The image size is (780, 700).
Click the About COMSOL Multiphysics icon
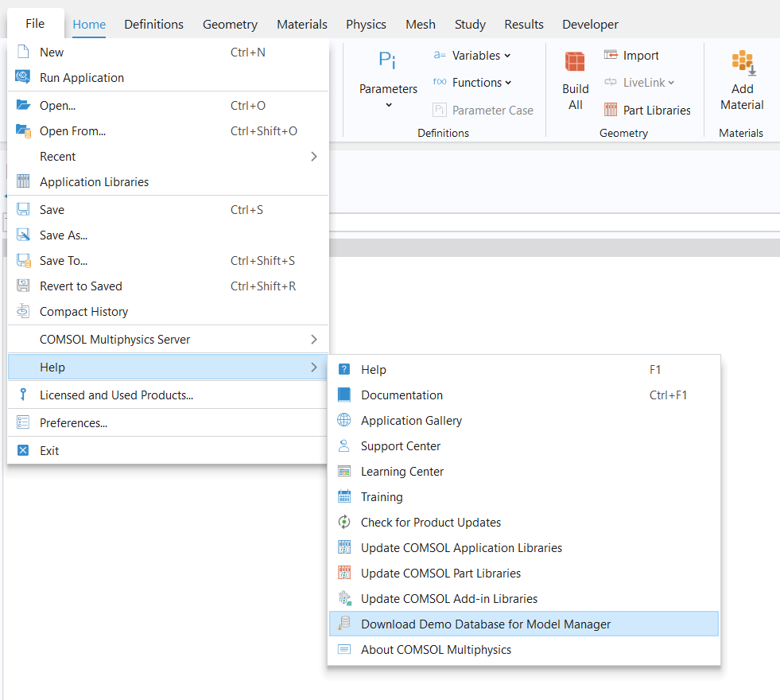point(343,649)
